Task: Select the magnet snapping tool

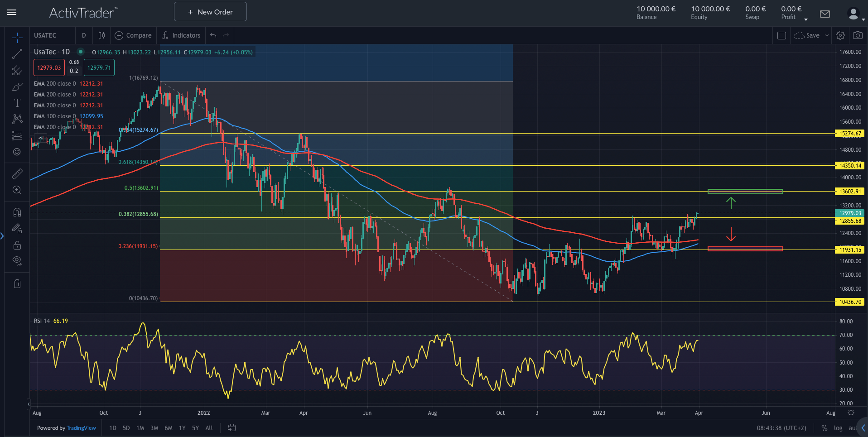Action: tap(17, 212)
